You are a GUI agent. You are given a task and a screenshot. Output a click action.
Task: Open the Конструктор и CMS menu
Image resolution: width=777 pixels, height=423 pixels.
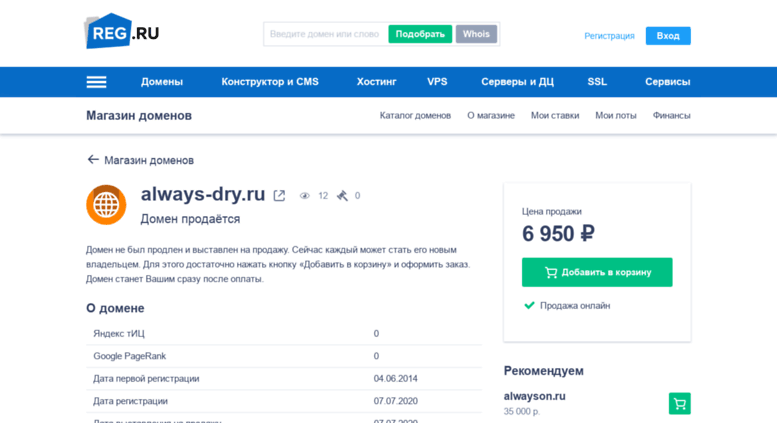click(270, 82)
